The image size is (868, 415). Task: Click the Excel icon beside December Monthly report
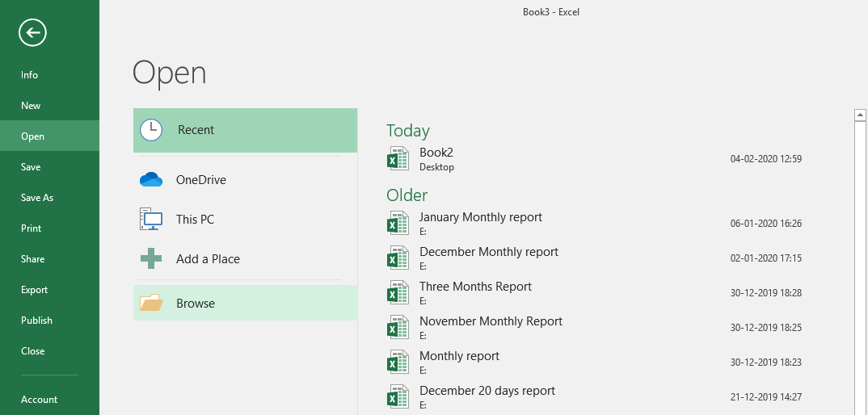pyautogui.click(x=398, y=258)
